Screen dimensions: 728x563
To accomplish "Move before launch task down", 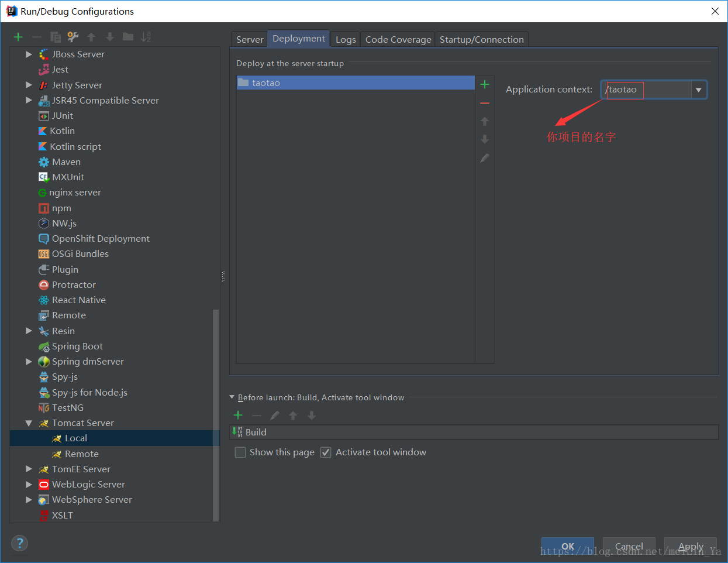I will click(312, 415).
